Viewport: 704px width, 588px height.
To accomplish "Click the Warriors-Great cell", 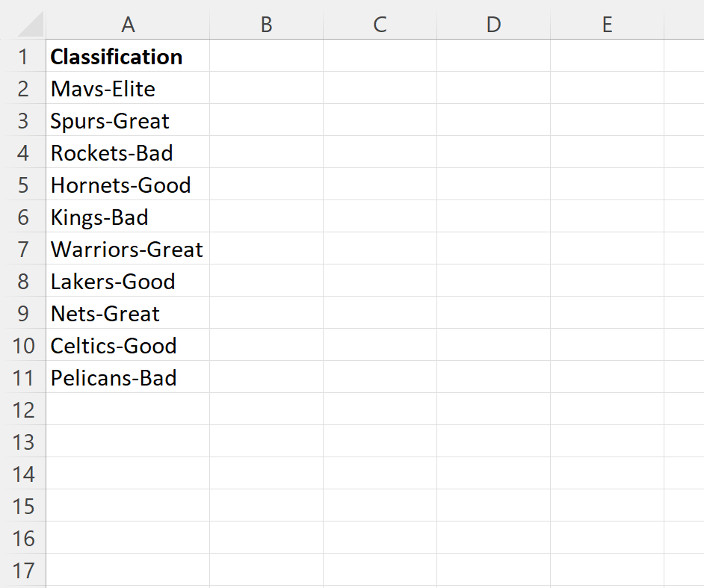I will 128,249.
